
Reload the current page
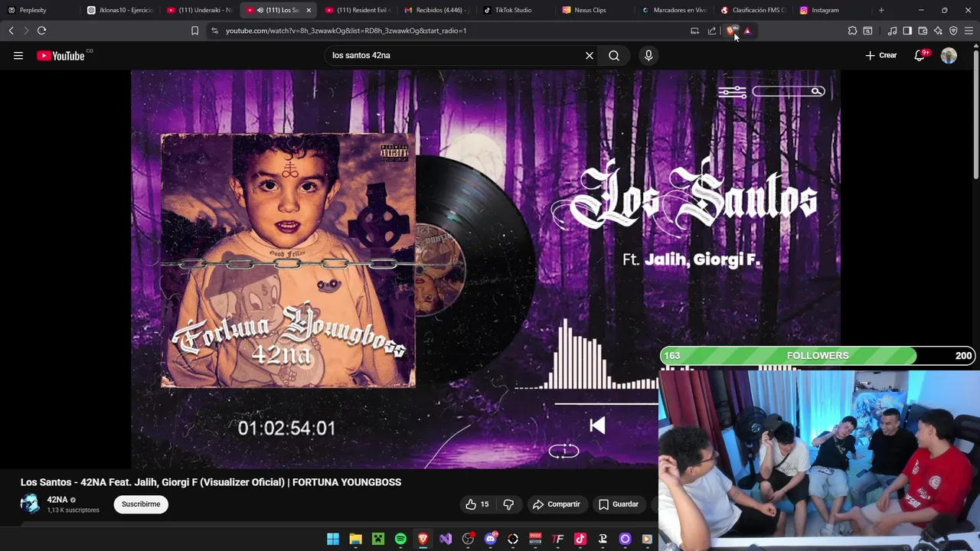point(42,31)
